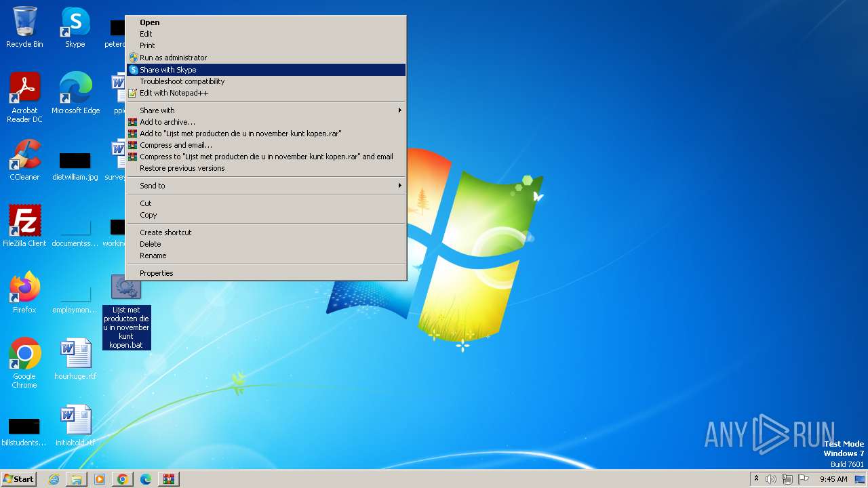Screen dimensions: 868x488
Task: Select Restore previous versions
Action: [266, 168]
